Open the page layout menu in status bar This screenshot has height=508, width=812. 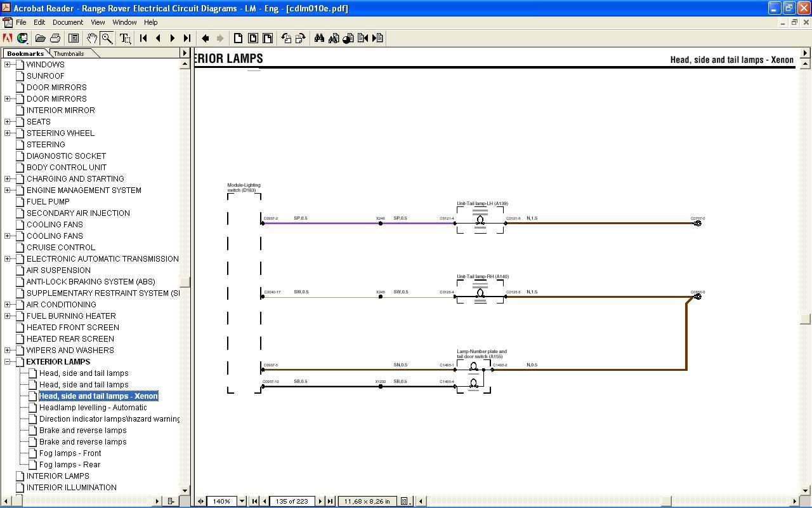coord(405,501)
